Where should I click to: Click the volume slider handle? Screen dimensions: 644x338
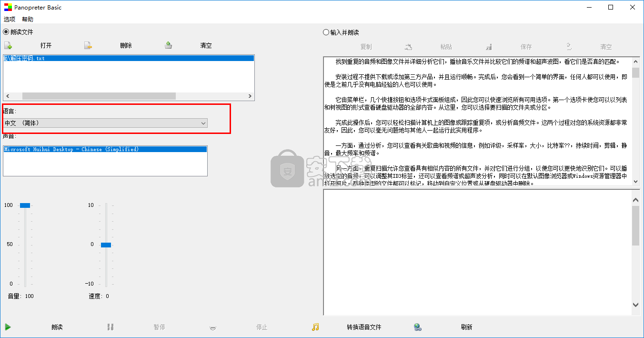click(25, 205)
